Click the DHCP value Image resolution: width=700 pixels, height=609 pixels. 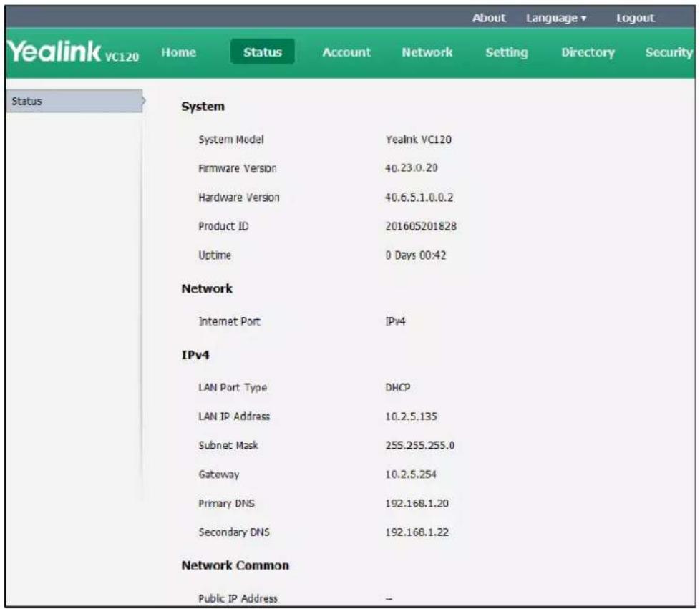click(398, 388)
